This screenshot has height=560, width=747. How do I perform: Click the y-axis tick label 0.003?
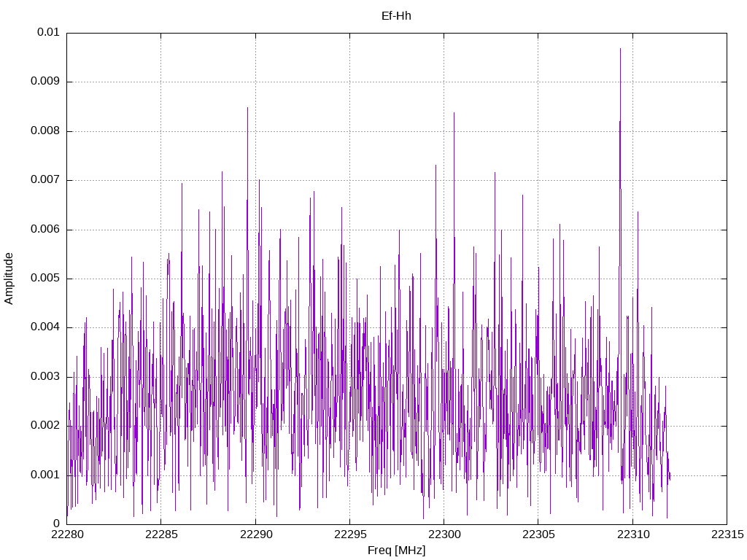[45, 377]
